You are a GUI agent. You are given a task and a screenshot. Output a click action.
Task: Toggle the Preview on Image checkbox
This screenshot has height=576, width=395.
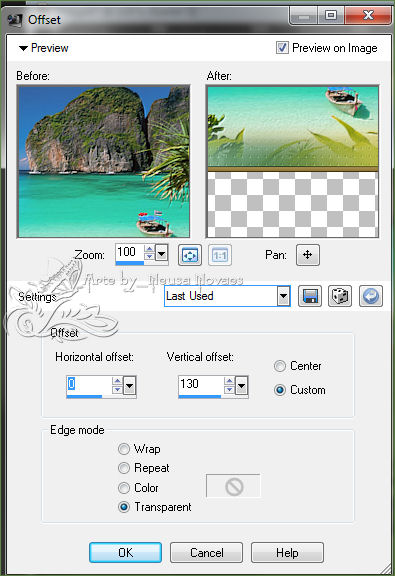point(282,48)
